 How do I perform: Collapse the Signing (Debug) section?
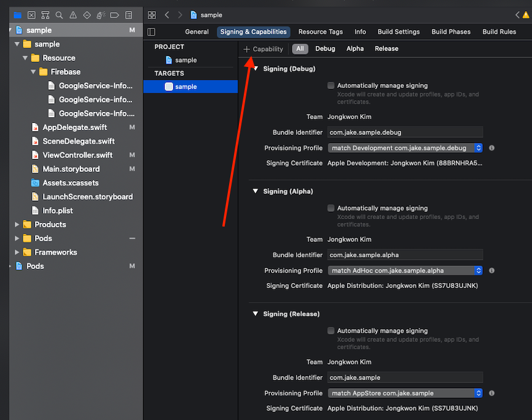[256, 69]
